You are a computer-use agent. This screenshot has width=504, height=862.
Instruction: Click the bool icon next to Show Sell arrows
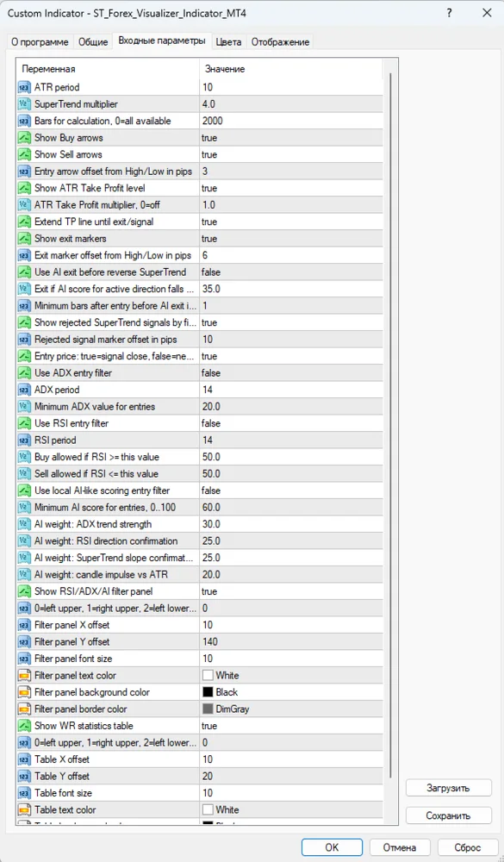click(x=24, y=154)
